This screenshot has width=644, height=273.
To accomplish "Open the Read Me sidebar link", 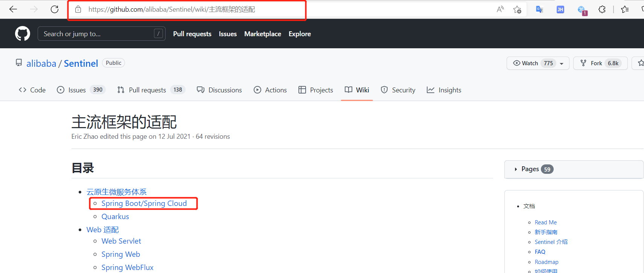I will pos(546,222).
